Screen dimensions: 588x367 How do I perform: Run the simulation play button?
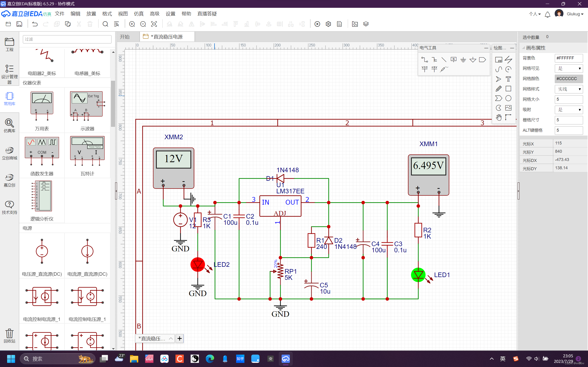(317, 24)
